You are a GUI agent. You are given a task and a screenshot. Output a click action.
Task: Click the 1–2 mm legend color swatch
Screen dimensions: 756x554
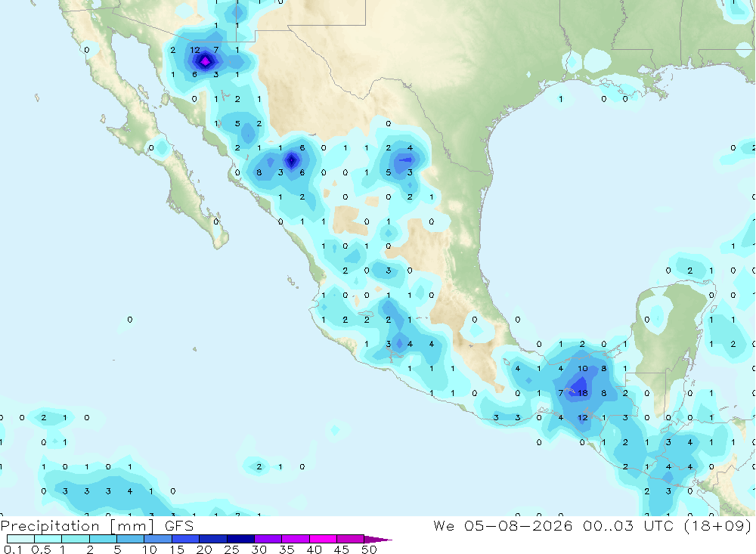point(76,539)
